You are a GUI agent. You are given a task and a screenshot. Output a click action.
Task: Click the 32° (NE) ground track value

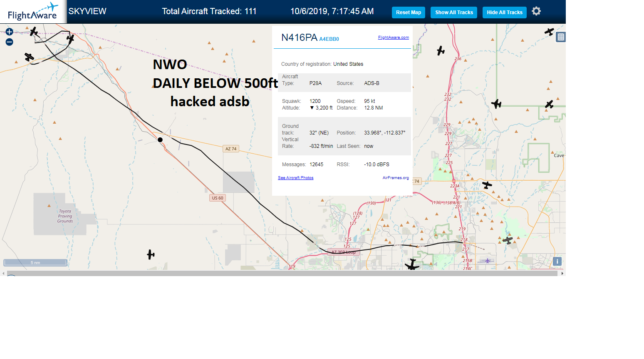click(319, 133)
